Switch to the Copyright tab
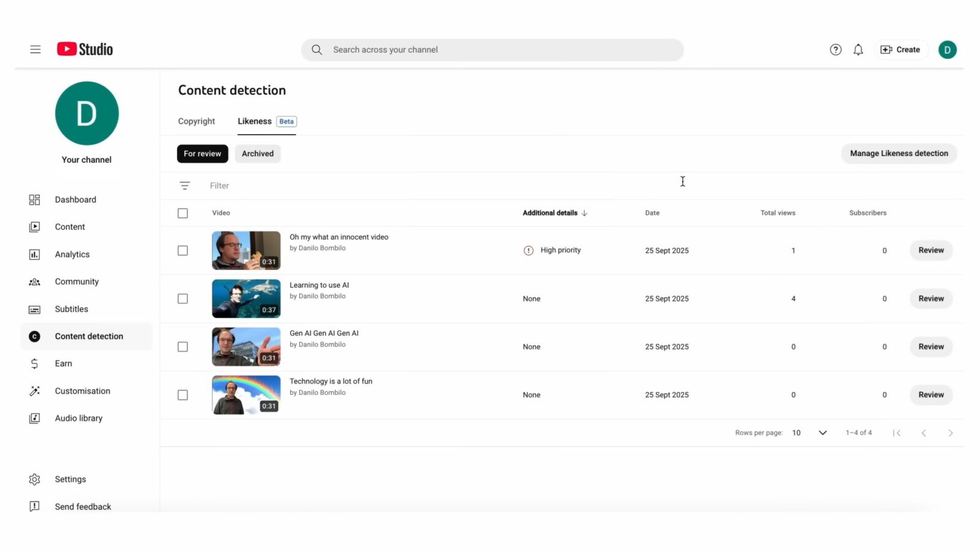The image size is (980, 551). 196,121
